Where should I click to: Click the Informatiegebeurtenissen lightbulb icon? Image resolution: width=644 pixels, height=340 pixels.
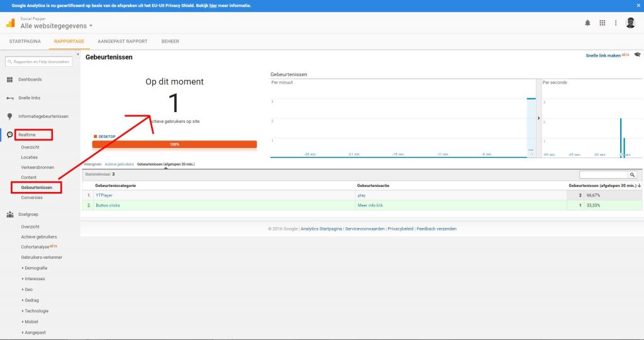point(10,116)
